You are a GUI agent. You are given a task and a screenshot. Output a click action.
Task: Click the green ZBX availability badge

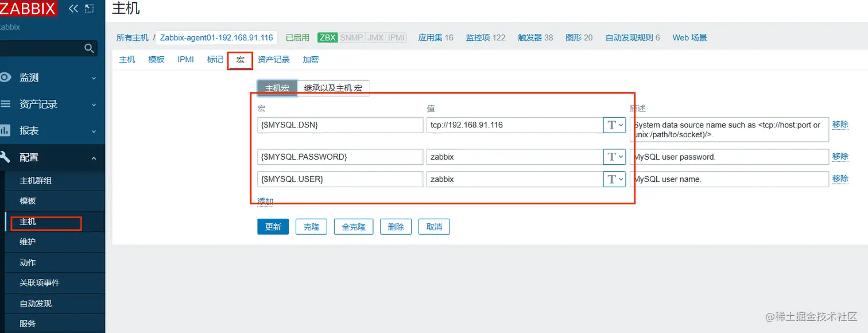pos(328,37)
